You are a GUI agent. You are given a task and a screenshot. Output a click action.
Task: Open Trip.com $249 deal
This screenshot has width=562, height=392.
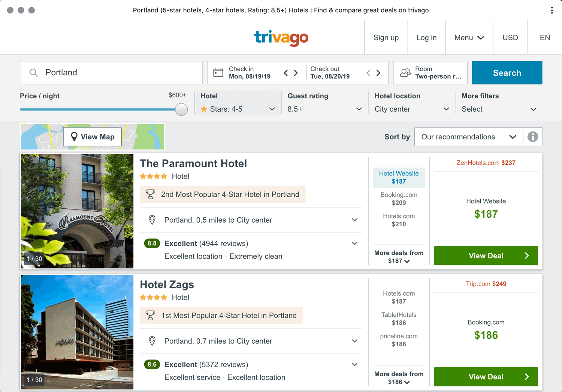486,284
